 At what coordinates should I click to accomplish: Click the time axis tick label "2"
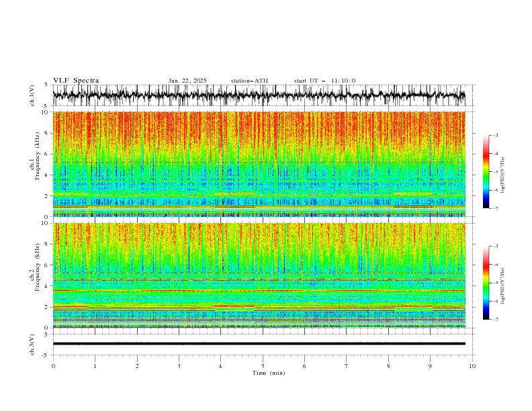click(137, 366)
